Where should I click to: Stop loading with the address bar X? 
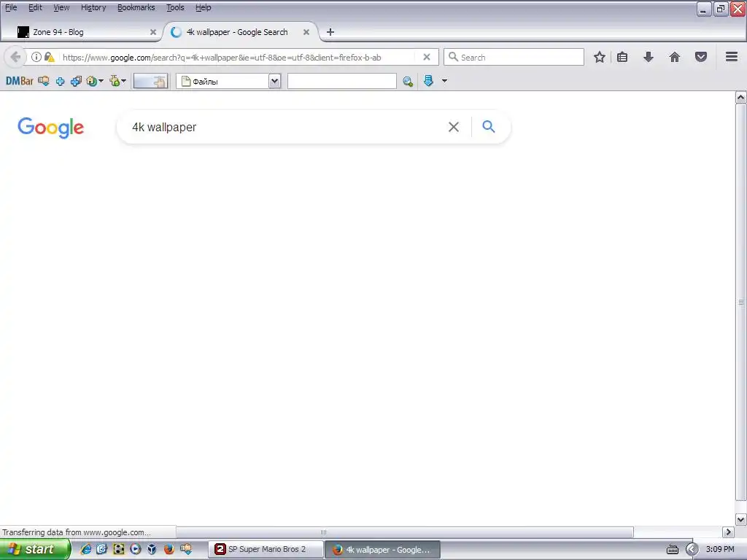(427, 57)
